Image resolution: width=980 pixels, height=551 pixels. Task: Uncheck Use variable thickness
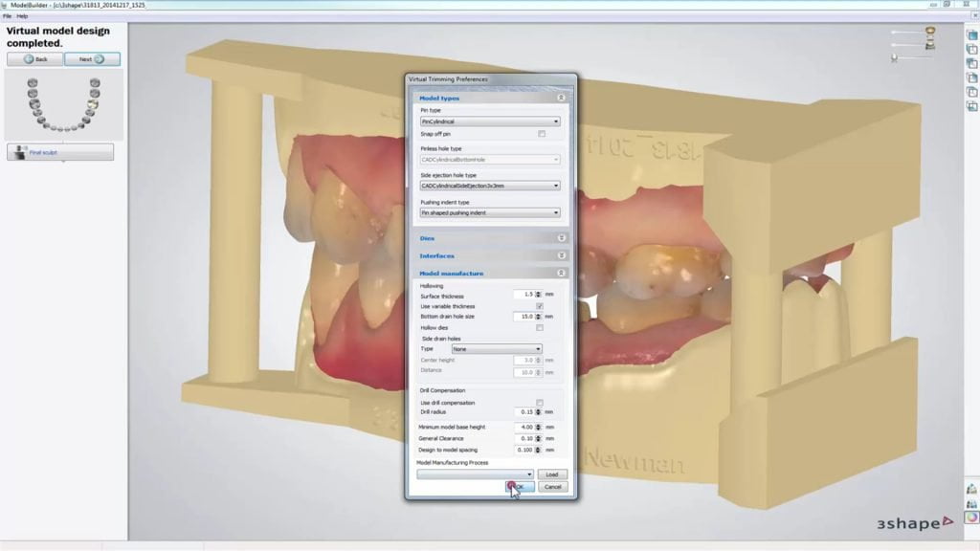pos(541,305)
